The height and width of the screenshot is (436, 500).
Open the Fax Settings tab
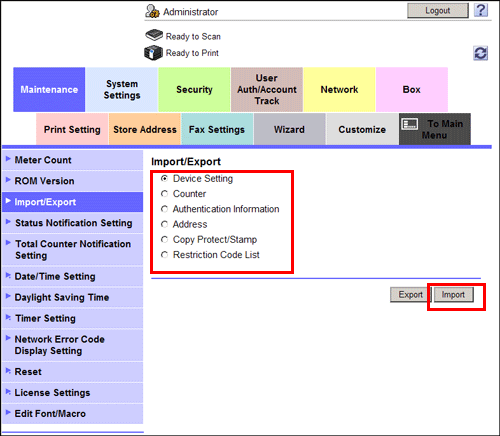click(x=217, y=129)
